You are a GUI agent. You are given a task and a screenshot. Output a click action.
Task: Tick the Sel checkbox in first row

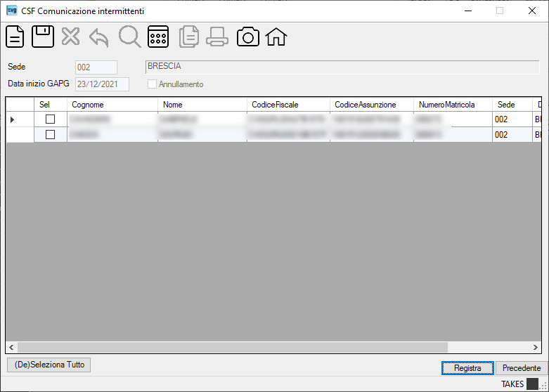[51, 119]
